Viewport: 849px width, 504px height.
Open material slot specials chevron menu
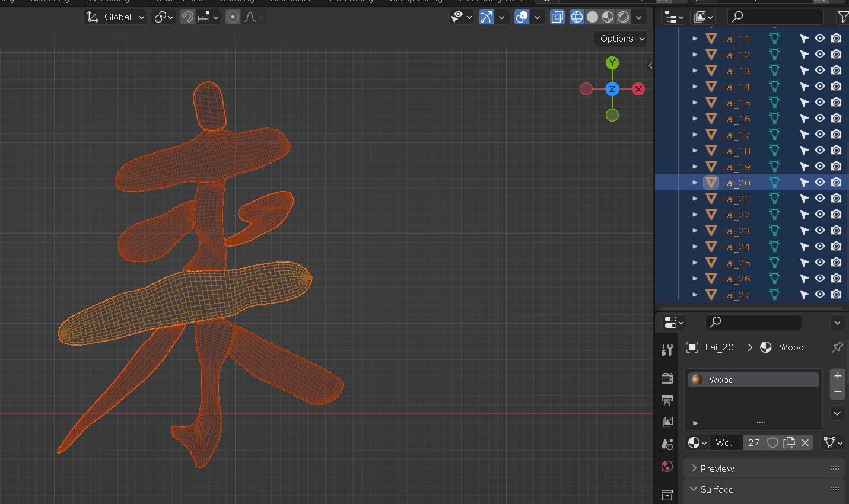[837, 413]
